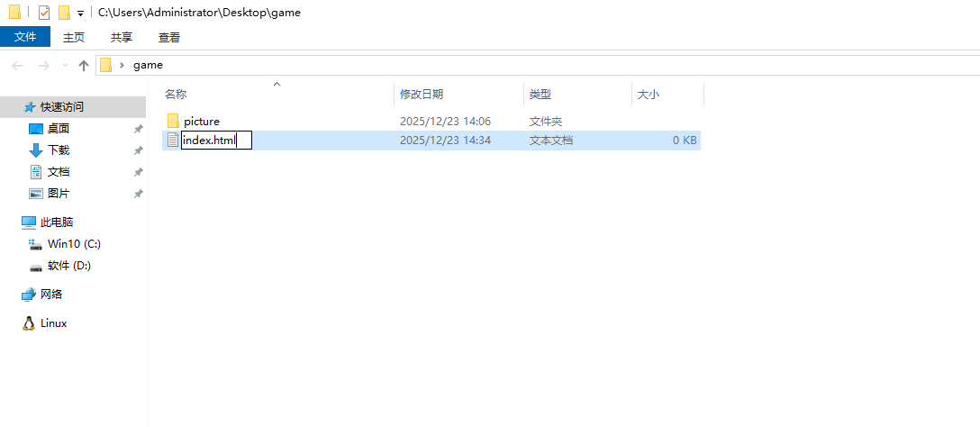
Task: Open the recent locations dropdown arrow
Action: coord(65,66)
